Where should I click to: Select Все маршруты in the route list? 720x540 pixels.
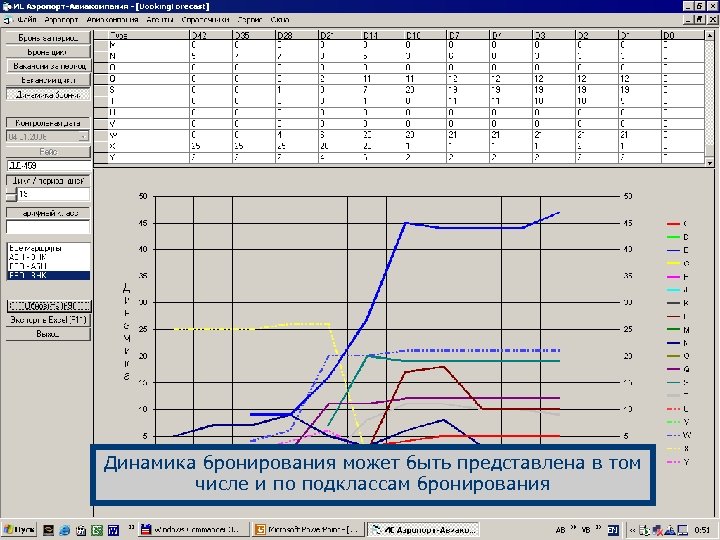point(48,248)
